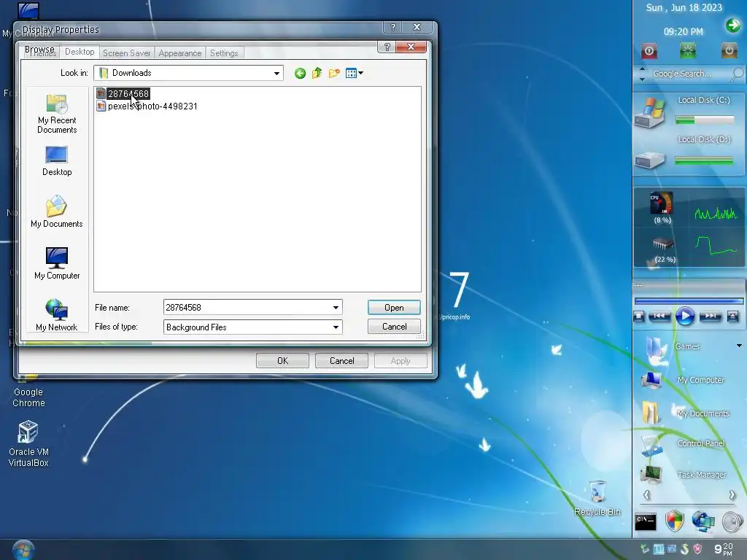This screenshot has width=747, height=560.
Task: Click Cancel in Display Properties
Action: click(341, 361)
